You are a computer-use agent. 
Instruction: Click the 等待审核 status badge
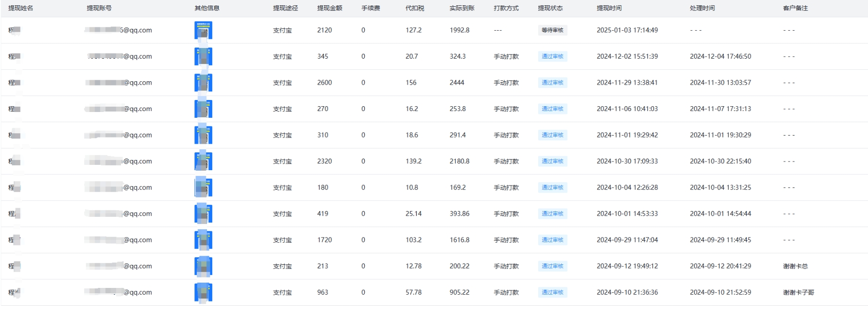pos(552,30)
